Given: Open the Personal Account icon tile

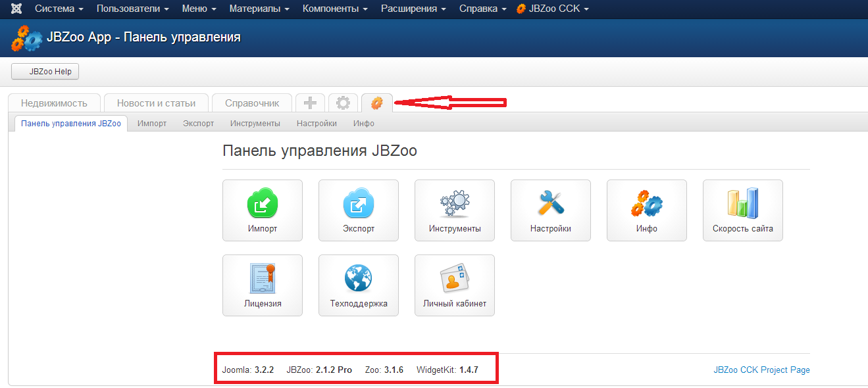Looking at the screenshot, I should coord(455,285).
